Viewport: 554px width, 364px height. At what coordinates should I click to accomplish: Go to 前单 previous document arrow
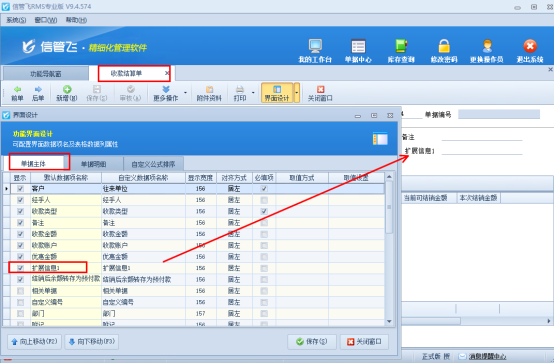17,89
